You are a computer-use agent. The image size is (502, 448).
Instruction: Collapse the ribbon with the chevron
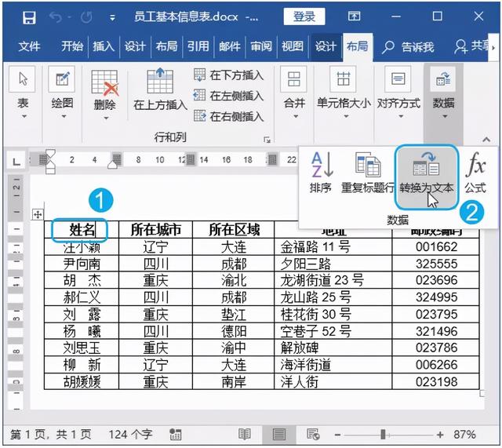point(486,140)
